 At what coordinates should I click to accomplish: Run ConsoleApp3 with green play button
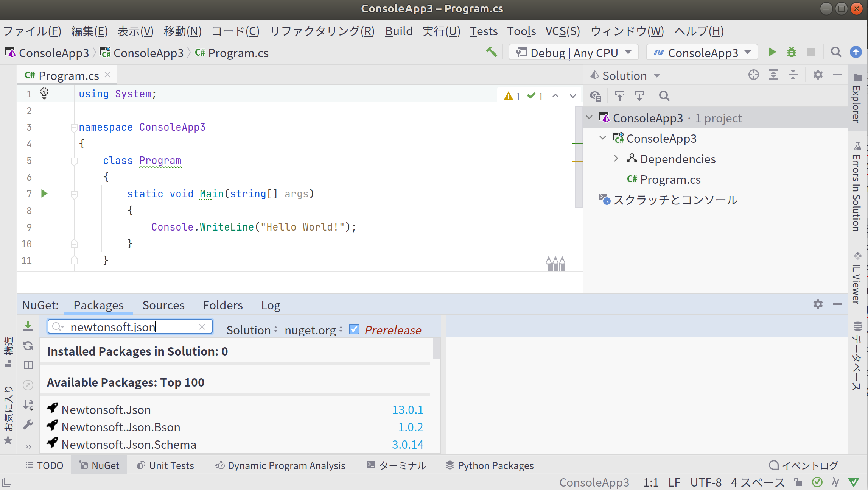click(x=772, y=52)
